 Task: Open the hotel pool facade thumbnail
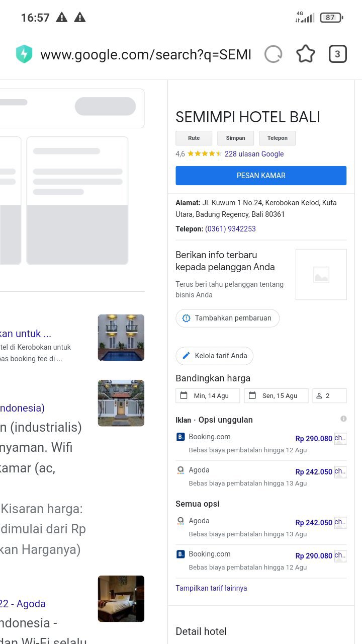click(x=121, y=338)
